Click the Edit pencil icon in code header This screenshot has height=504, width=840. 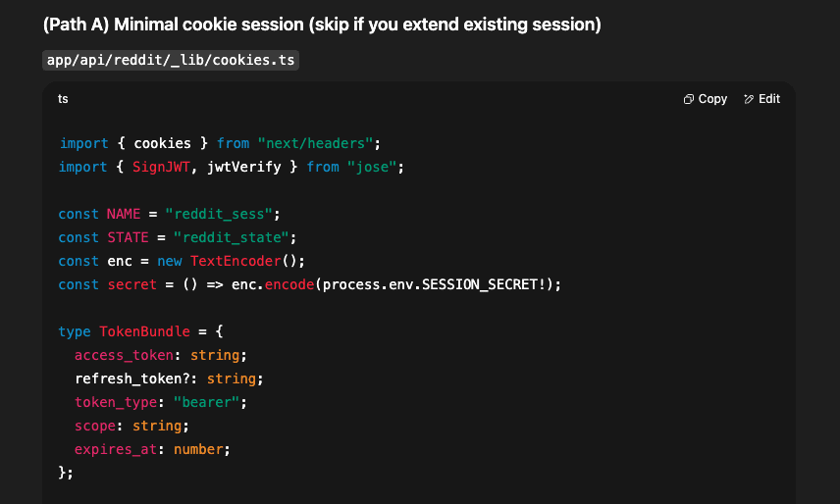click(749, 99)
